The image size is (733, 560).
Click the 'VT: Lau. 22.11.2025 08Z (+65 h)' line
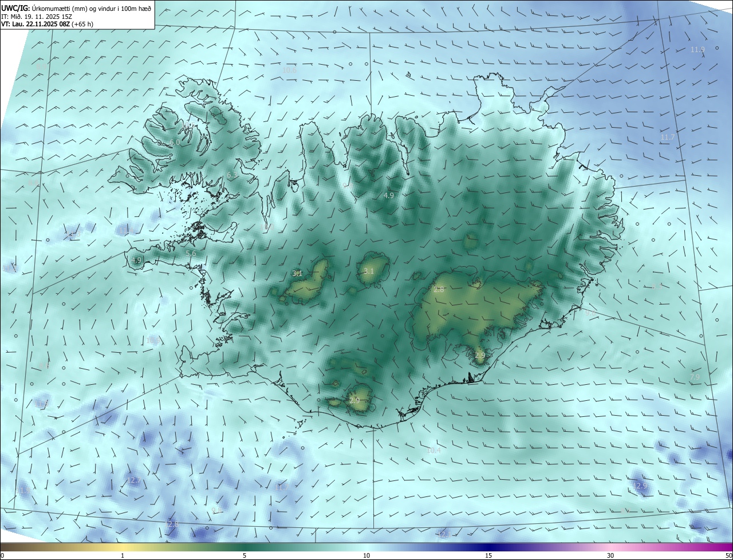(x=47, y=24)
